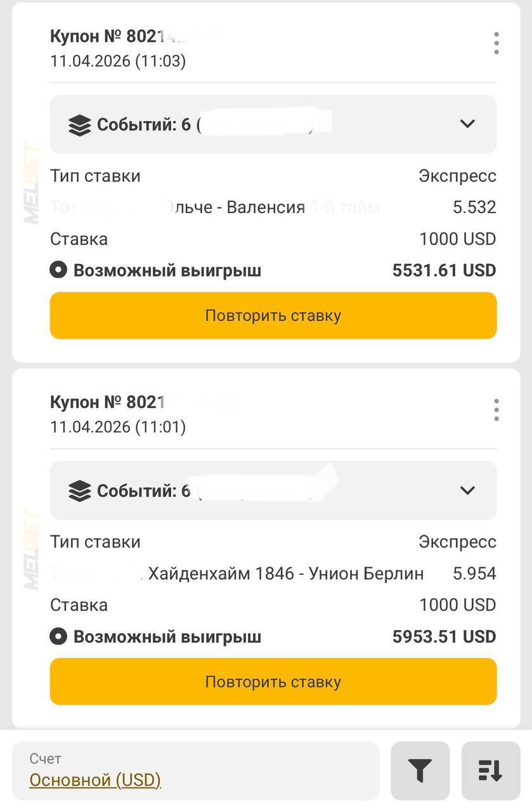Click MELBET logo beside the Эльче - Валенсия coupon
Screen dimensions: 532x812
coord(32,183)
